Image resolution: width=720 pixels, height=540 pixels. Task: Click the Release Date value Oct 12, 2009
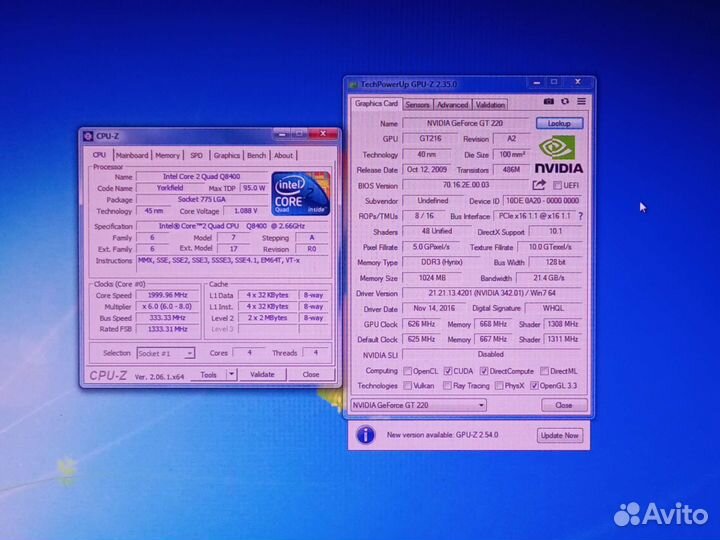coord(427,169)
